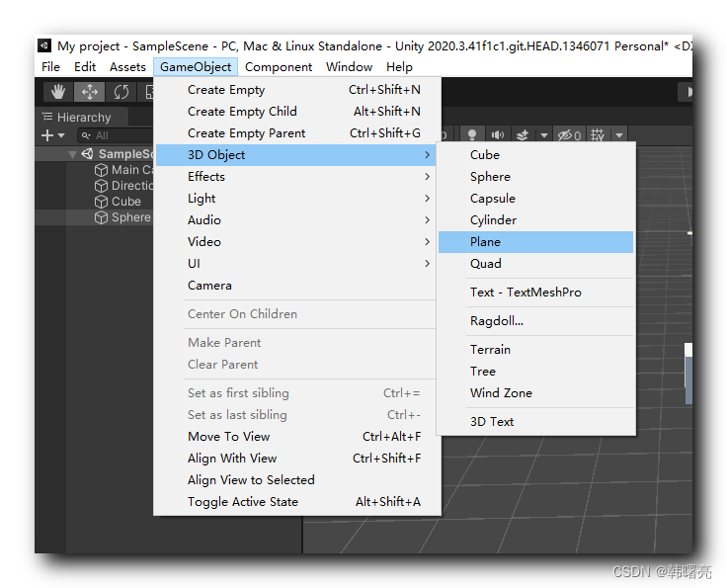Image resolution: width=727 pixels, height=588 pixels.
Task: Create a Terrain from the submenu
Action: [x=536, y=350]
